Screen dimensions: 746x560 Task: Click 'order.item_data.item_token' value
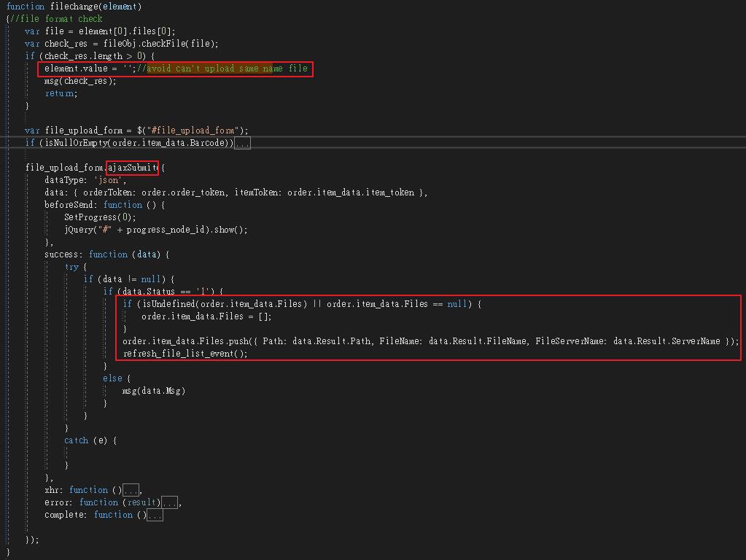(x=351, y=192)
